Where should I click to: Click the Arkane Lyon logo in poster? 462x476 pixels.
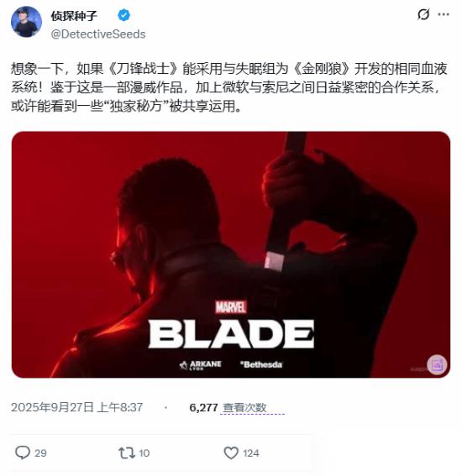point(200,365)
